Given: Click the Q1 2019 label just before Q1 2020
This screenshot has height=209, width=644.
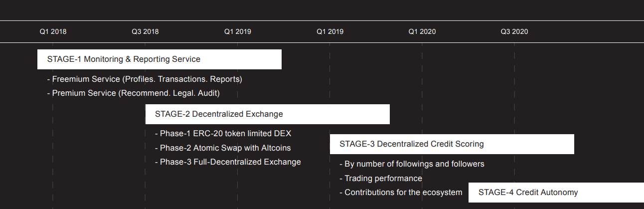Looking at the screenshot, I should point(329,31).
